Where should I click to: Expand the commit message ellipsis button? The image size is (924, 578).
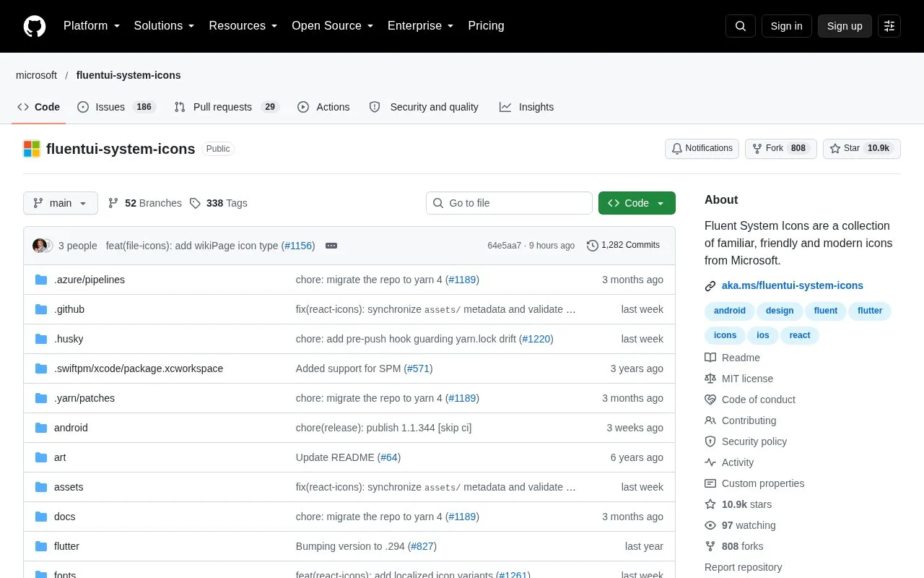point(331,246)
